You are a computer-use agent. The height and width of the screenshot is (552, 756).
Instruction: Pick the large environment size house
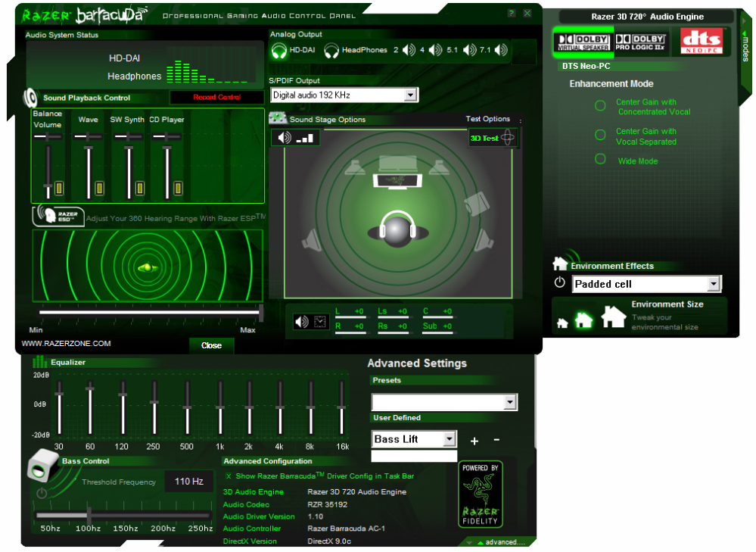[x=613, y=317]
